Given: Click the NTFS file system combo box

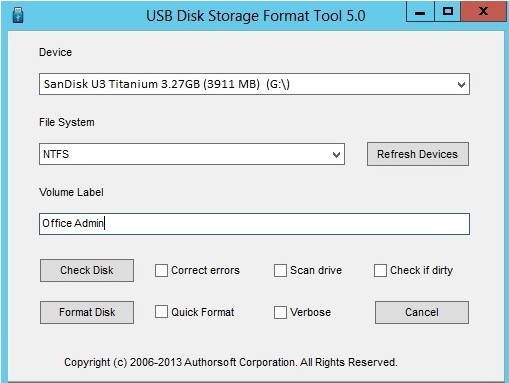Looking at the screenshot, I should 192,154.
